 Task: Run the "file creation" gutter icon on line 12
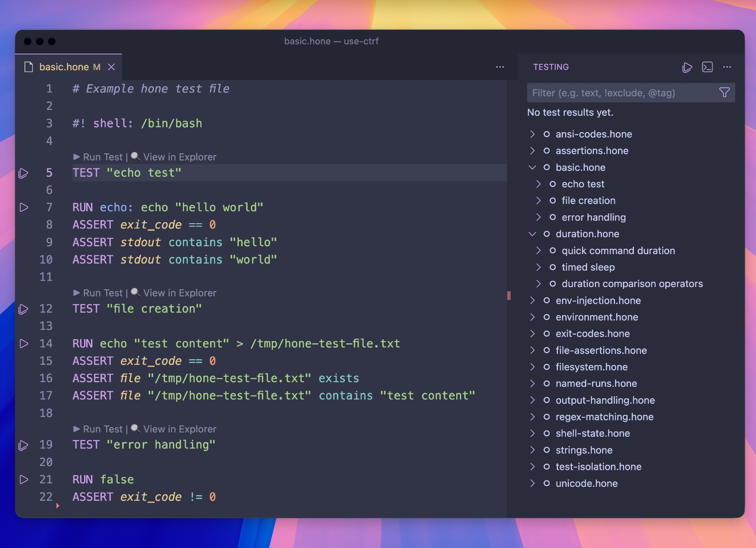[x=23, y=309]
